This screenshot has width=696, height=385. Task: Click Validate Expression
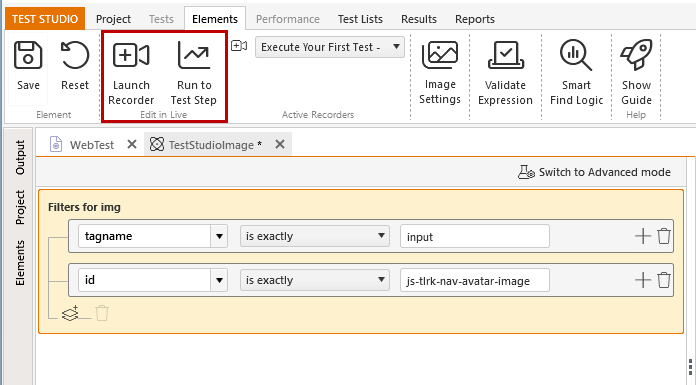(505, 74)
